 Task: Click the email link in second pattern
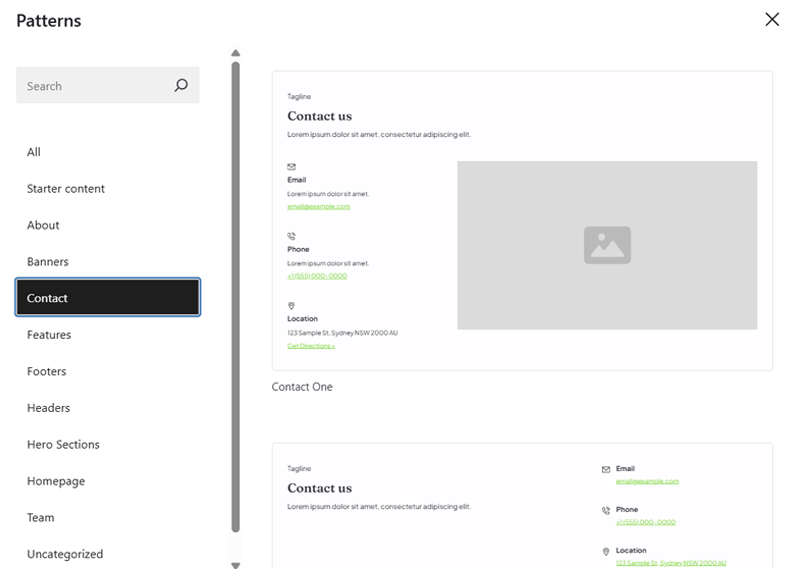tap(647, 481)
